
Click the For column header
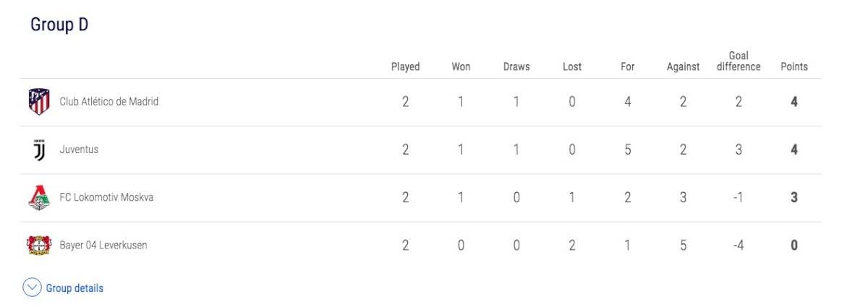(x=627, y=66)
